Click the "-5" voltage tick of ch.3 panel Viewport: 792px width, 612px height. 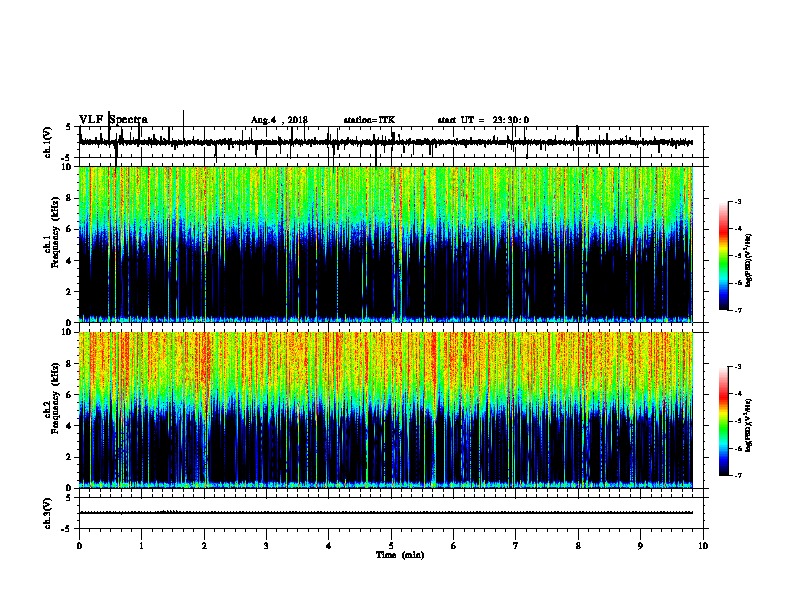(66, 529)
